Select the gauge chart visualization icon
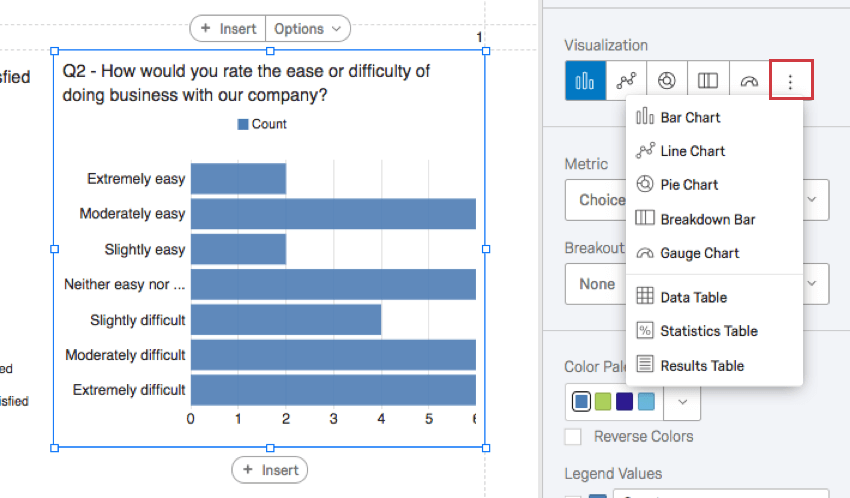Screen dimensions: 850x498 tap(749, 81)
